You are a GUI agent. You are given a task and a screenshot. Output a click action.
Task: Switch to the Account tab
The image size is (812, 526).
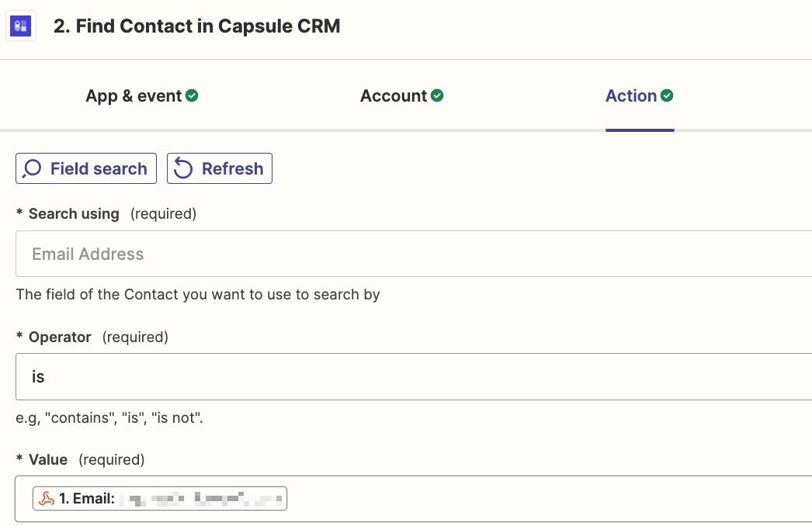click(402, 95)
